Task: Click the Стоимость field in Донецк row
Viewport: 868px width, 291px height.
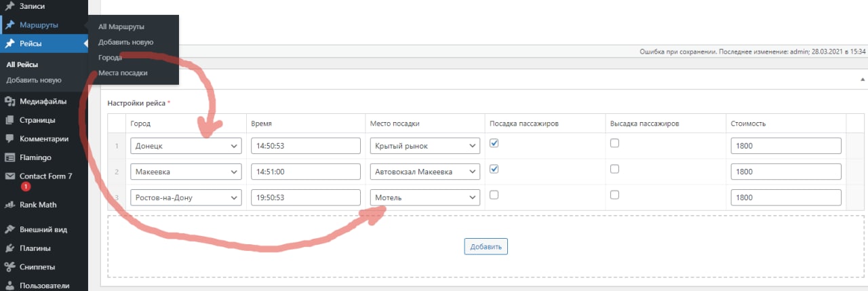Action: [x=786, y=146]
